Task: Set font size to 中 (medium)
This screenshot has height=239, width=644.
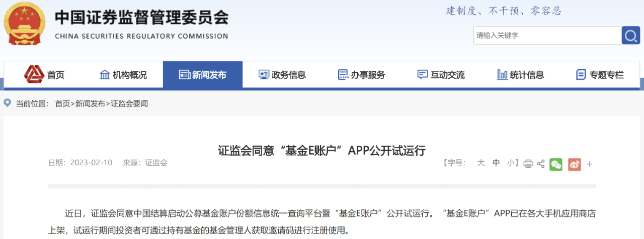Action: tap(496, 163)
